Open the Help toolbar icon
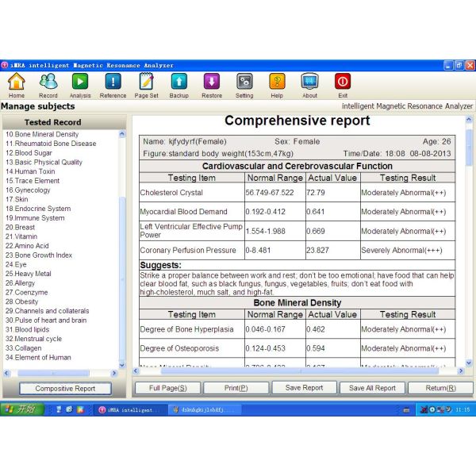Viewport: 476px width, 476px height. point(277,82)
